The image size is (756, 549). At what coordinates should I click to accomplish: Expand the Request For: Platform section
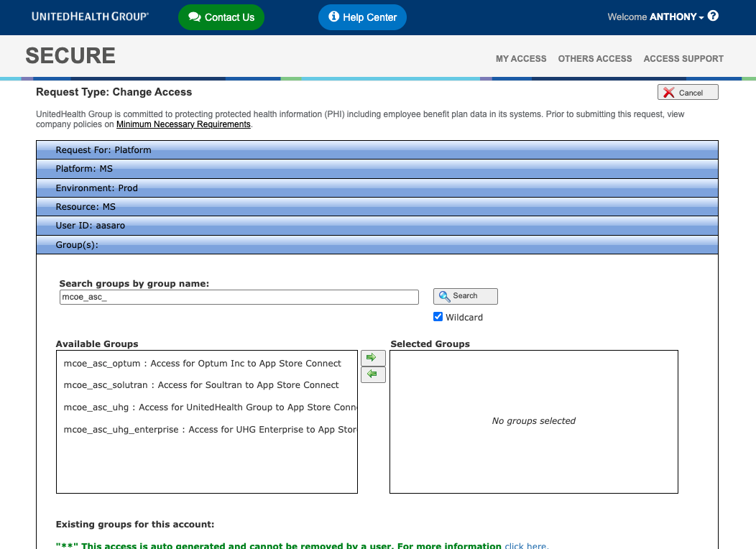click(x=377, y=150)
